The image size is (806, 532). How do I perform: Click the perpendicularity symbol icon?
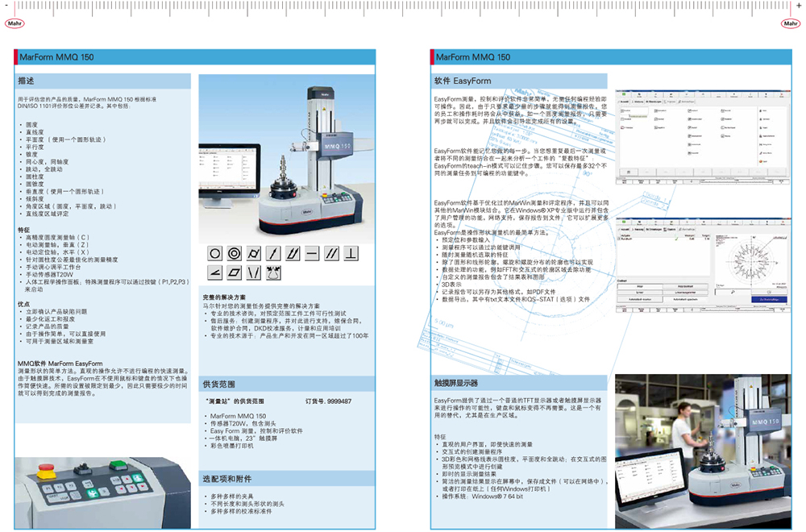[351, 253]
